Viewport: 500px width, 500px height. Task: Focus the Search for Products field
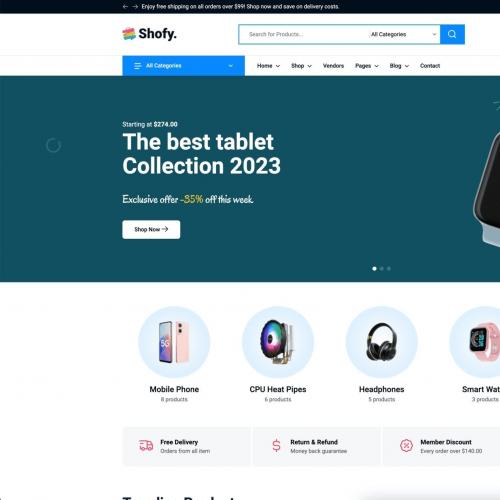(x=305, y=34)
